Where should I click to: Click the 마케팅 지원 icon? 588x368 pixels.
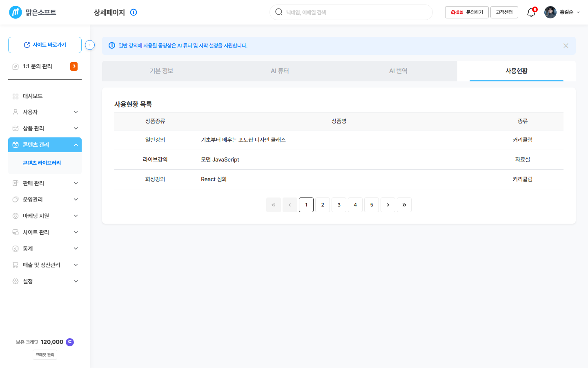click(x=16, y=216)
